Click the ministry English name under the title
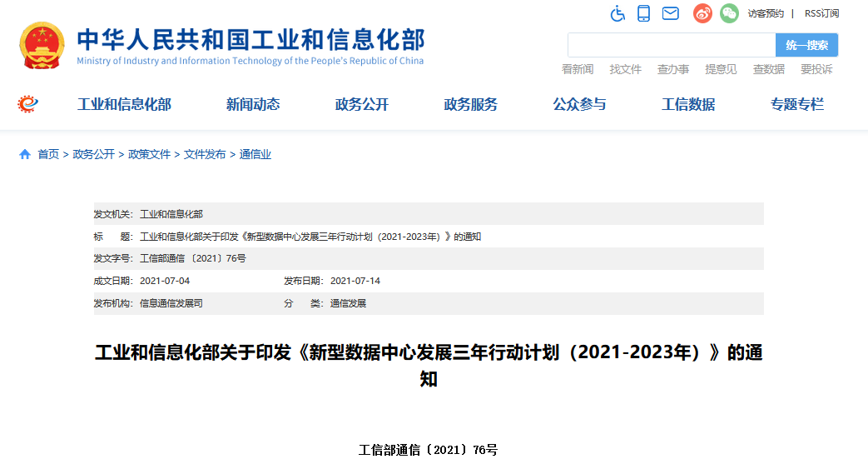Screen dimensions: 868x474 pyautogui.click(x=250, y=61)
